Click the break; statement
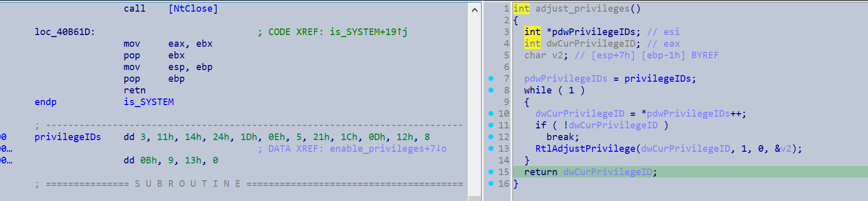This screenshot has width=868, height=201. point(563,137)
